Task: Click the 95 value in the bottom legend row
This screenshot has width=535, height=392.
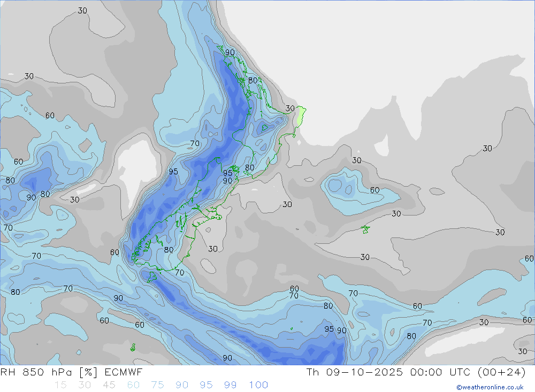Action: 206,385
